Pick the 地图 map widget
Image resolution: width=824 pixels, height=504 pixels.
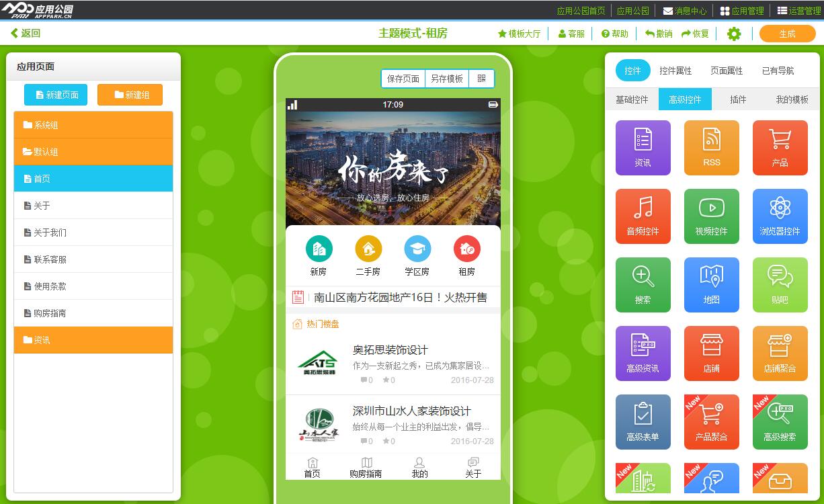[711, 284]
